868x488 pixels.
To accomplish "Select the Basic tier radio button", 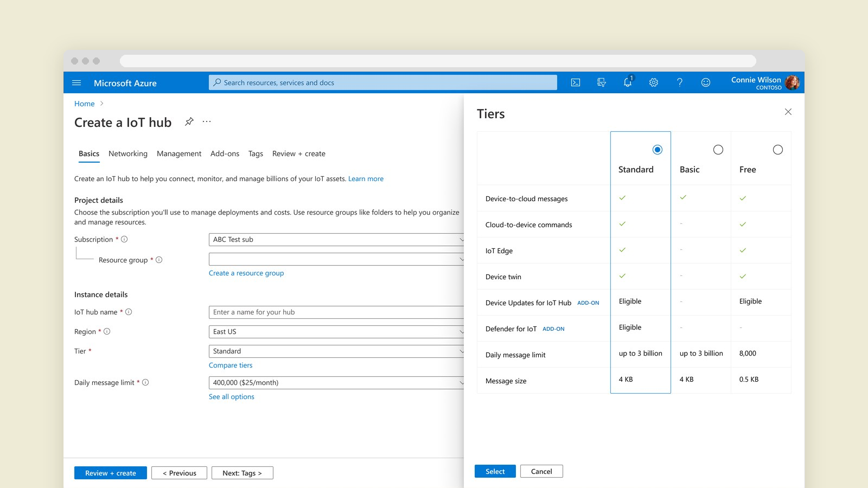I will [718, 150].
